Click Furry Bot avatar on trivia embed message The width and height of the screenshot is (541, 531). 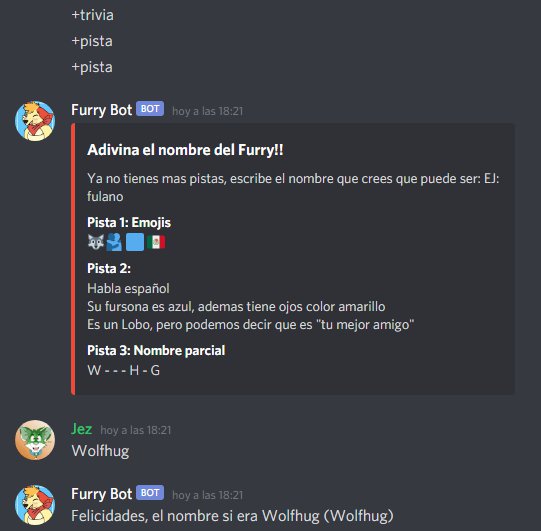point(35,121)
